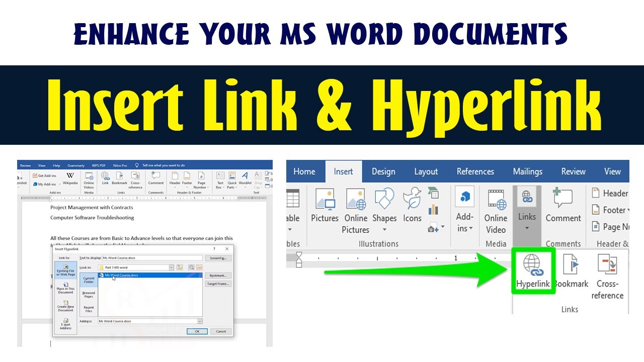Select the Icons button in Illustrations
The width and height of the screenshot is (644, 362).
(412, 206)
